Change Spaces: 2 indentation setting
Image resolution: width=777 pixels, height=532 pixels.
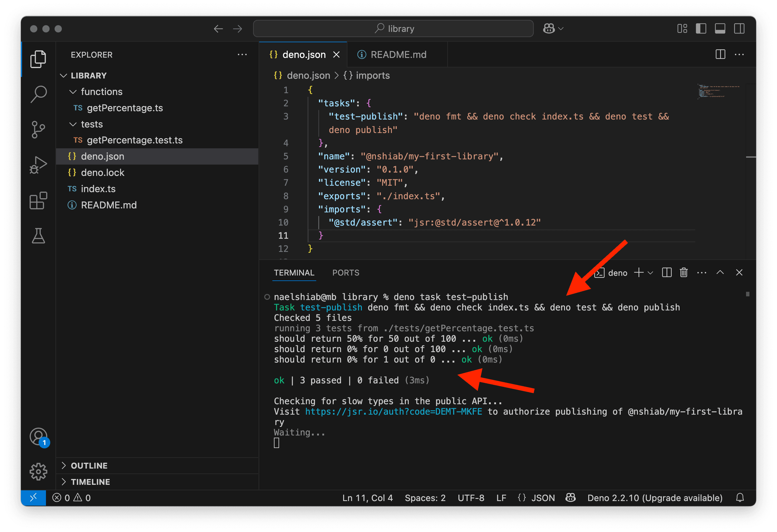[425, 498]
